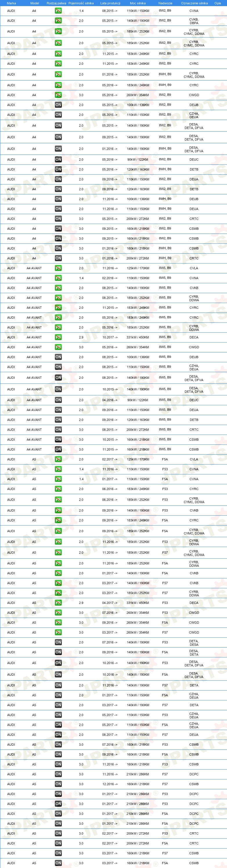Image resolution: width=227 pixels, height=868 pixels.
Task: Click diesel ON icon in A4 05.2015 100kW DEUB row
Action: pos(58,105)
